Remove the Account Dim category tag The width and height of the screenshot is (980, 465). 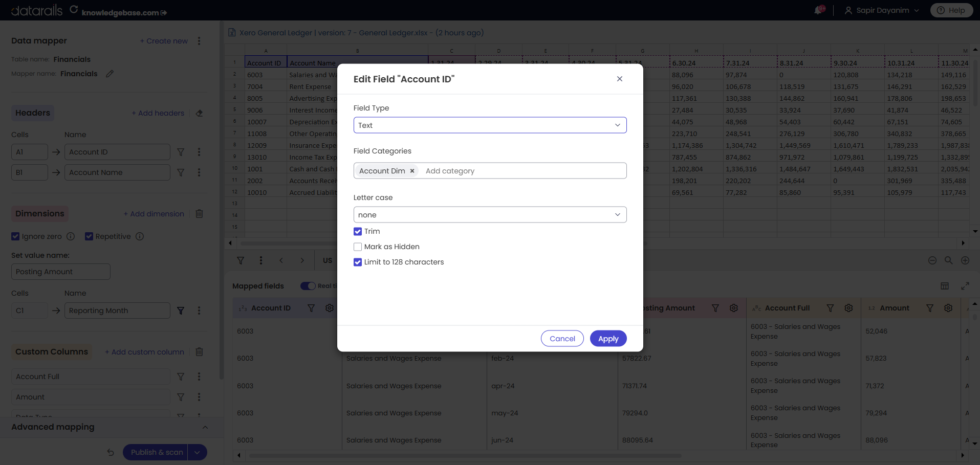412,171
